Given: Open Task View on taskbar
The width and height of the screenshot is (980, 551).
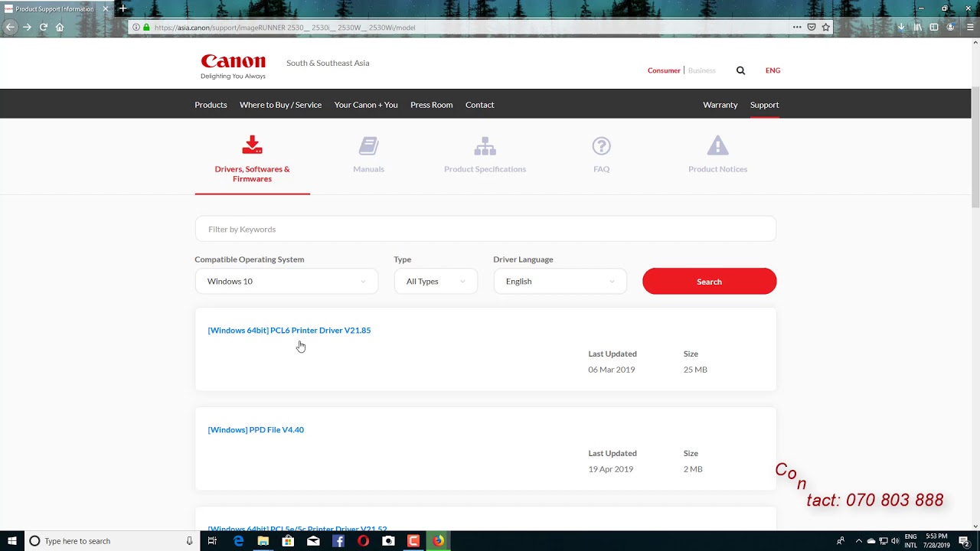Looking at the screenshot, I should click(212, 541).
